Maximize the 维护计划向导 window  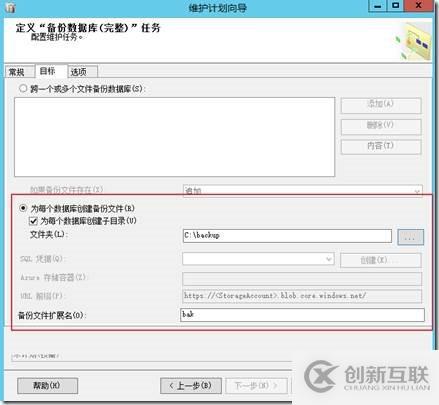pos(395,6)
